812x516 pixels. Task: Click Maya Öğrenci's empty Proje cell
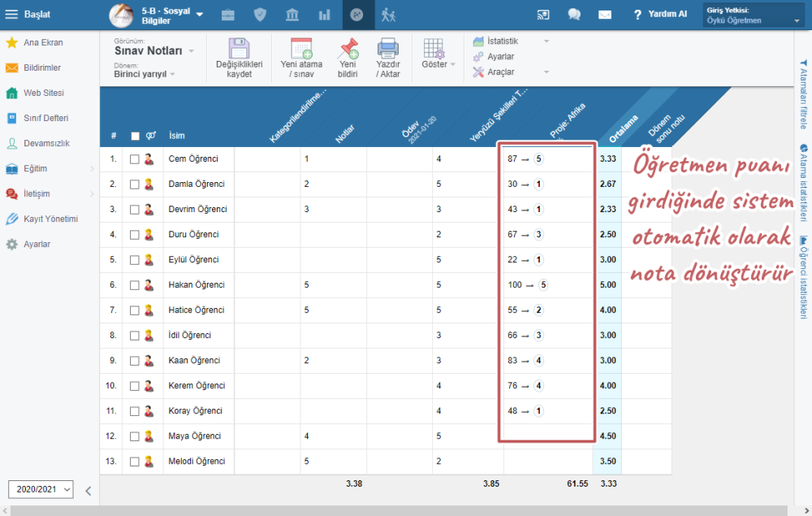pos(547,436)
